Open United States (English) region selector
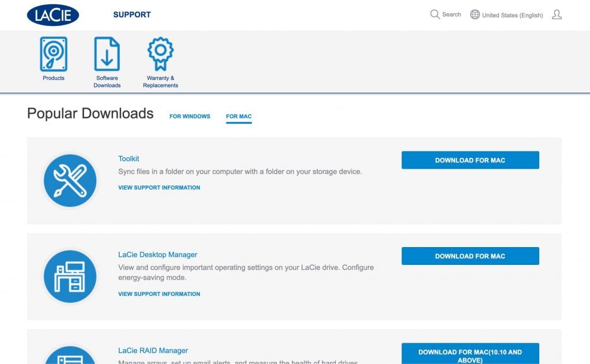The height and width of the screenshot is (364, 590). [x=512, y=15]
